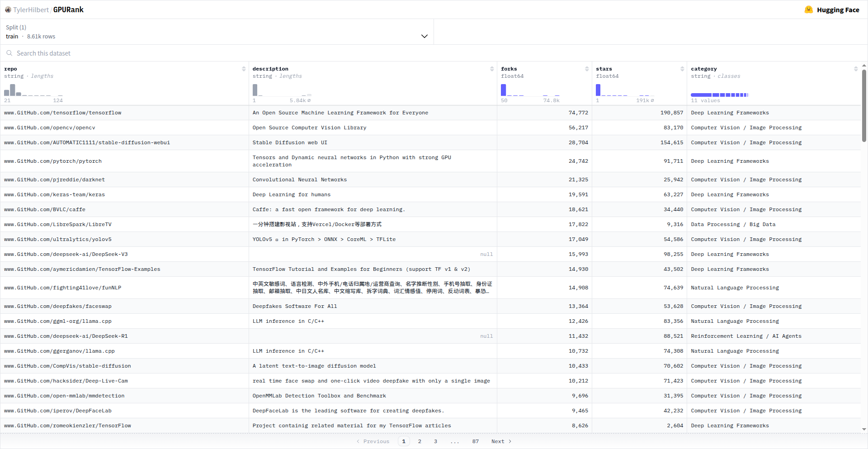
Task: Click the vertical scrollbar thumb
Action: [864, 106]
